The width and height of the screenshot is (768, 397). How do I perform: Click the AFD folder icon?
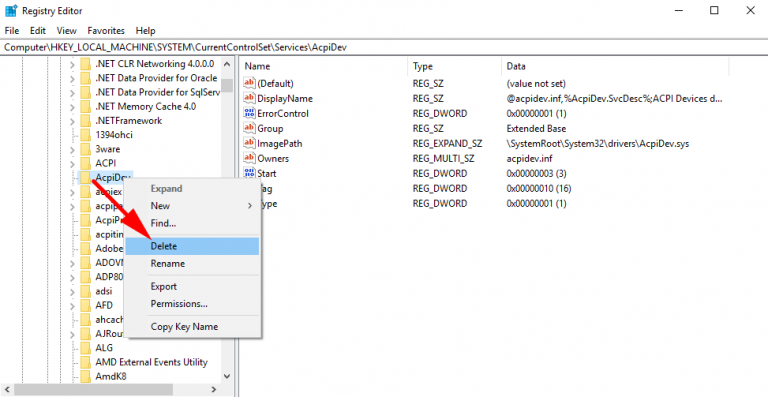click(x=86, y=305)
